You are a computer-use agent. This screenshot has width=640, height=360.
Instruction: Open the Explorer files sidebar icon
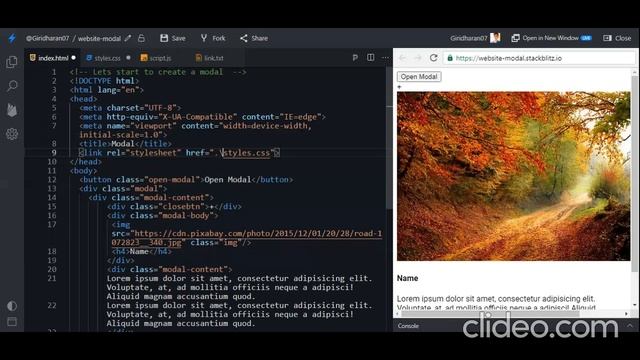[12, 62]
